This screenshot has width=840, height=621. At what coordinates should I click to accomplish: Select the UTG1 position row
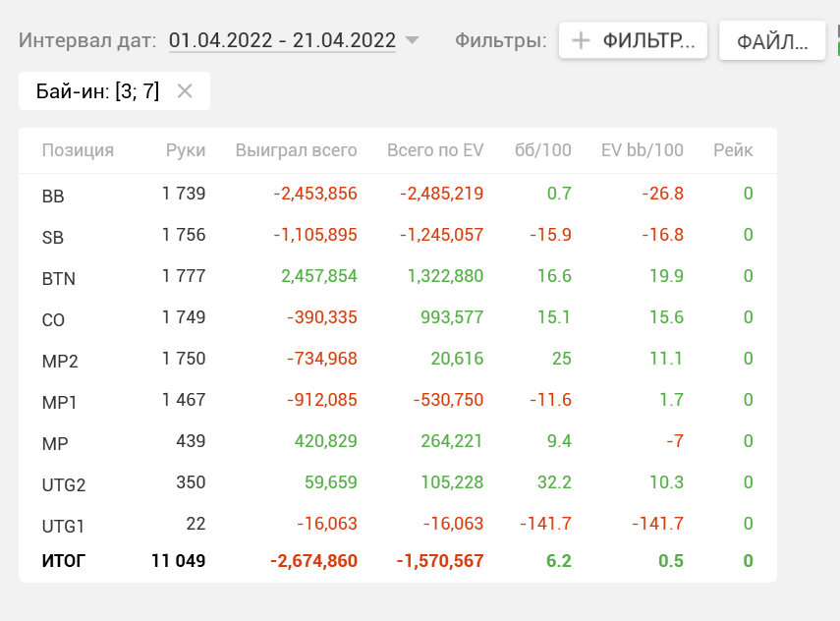coord(398,524)
